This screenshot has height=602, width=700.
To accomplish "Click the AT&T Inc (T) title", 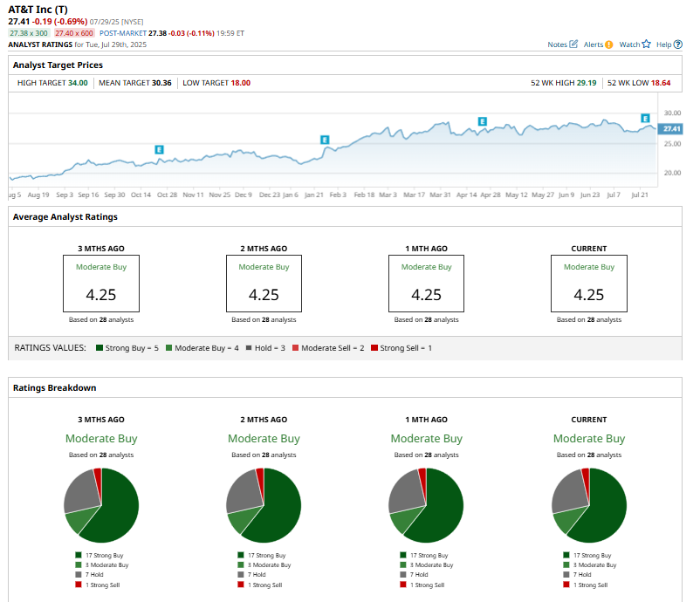I will click(x=38, y=10).
